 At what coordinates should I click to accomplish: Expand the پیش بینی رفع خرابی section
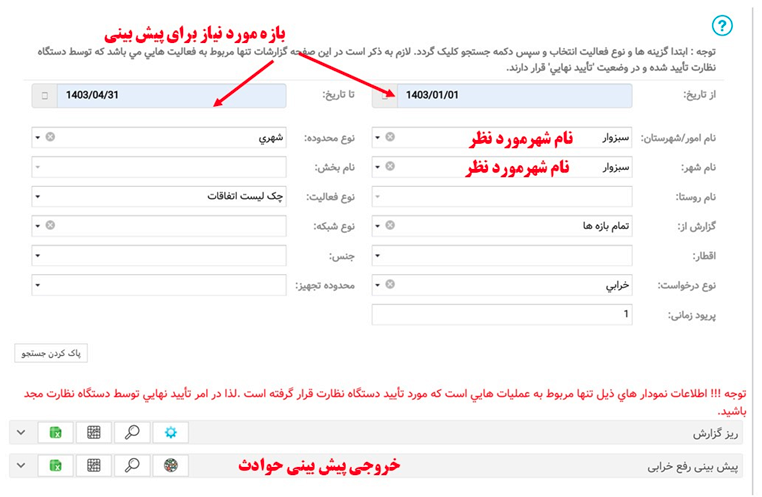point(21,466)
